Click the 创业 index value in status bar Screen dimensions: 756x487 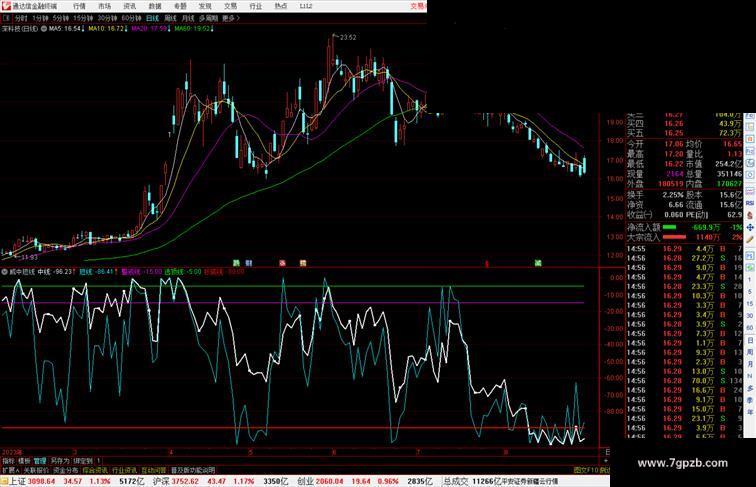coord(329,481)
